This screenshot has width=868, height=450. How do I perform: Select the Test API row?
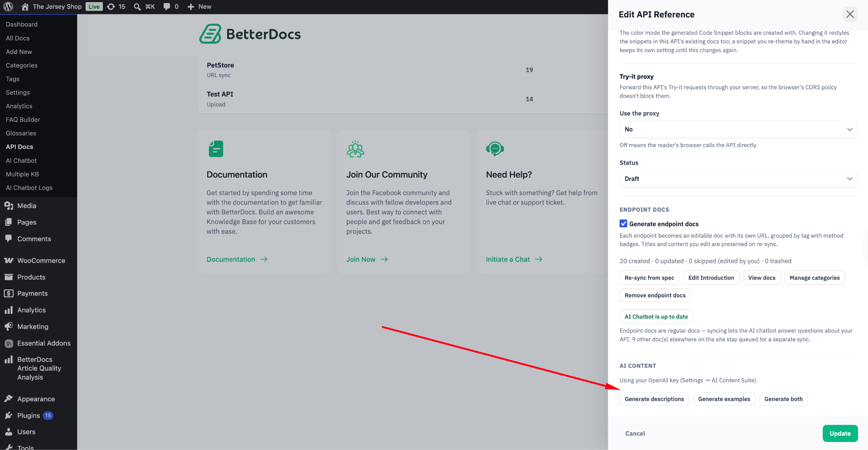coord(403,99)
